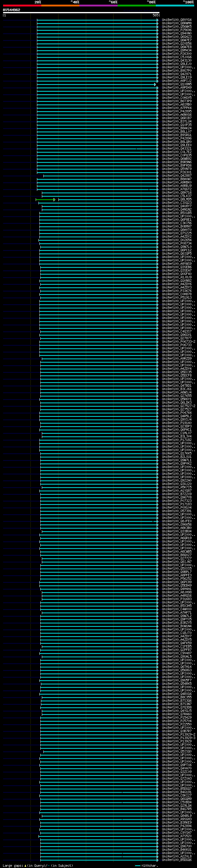
Task: Select label UniRef100_Q27655
Action: point(177,396)
